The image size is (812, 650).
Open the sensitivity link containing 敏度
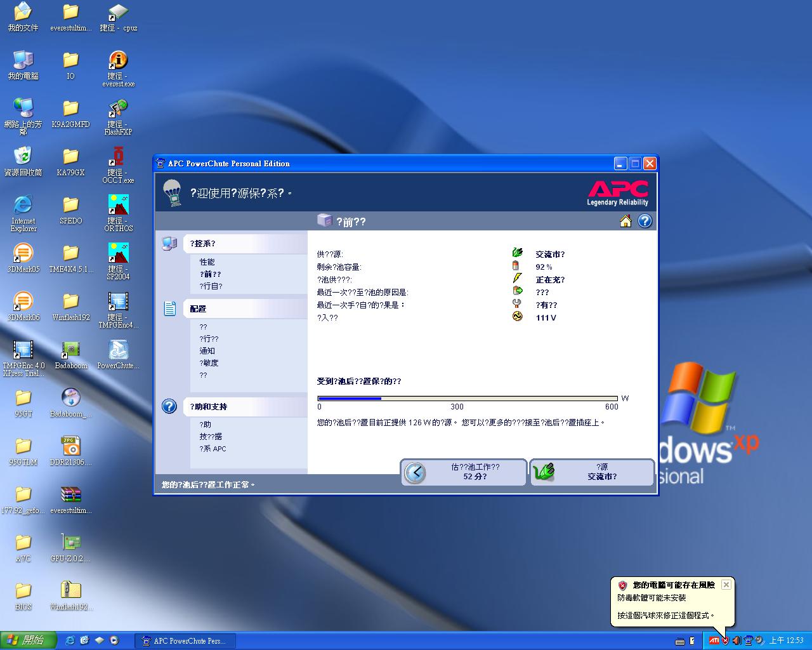click(209, 363)
